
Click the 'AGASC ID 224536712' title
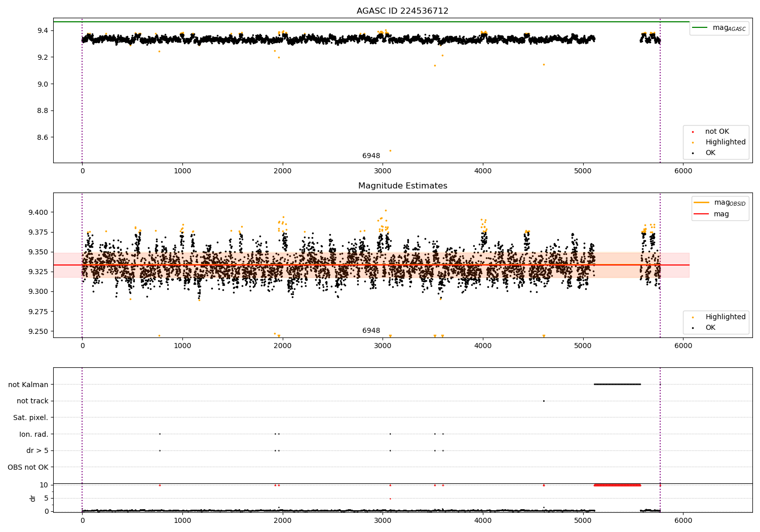click(402, 11)
